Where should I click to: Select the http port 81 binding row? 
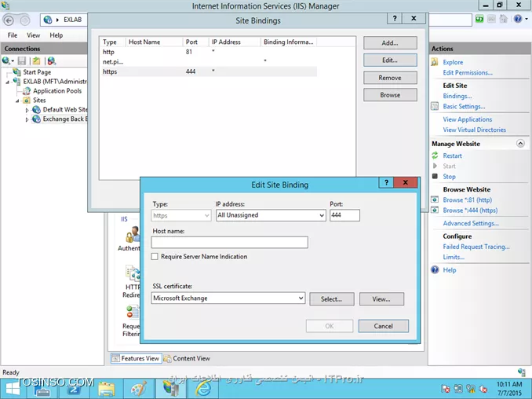209,52
